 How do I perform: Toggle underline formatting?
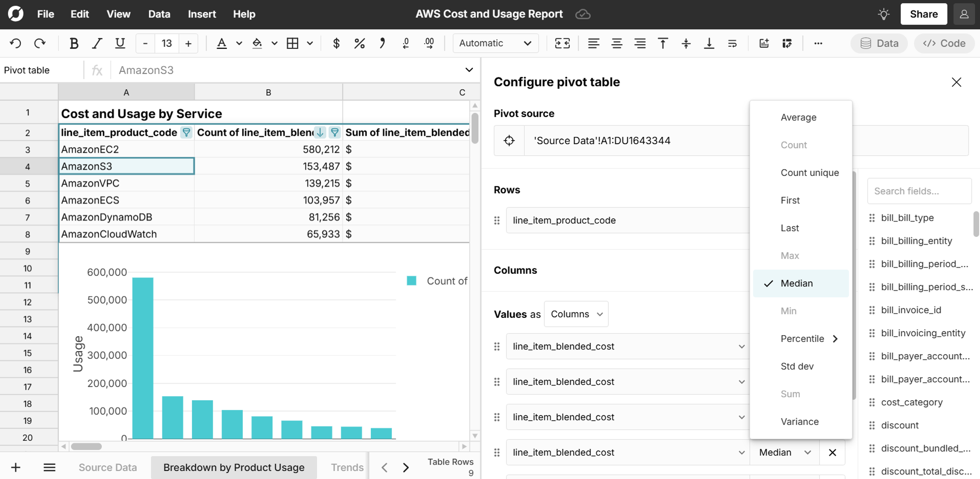(120, 43)
